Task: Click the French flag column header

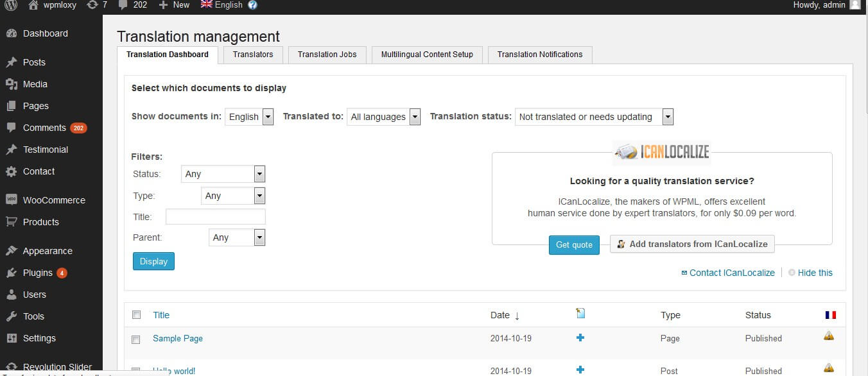Action: (x=831, y=315)
